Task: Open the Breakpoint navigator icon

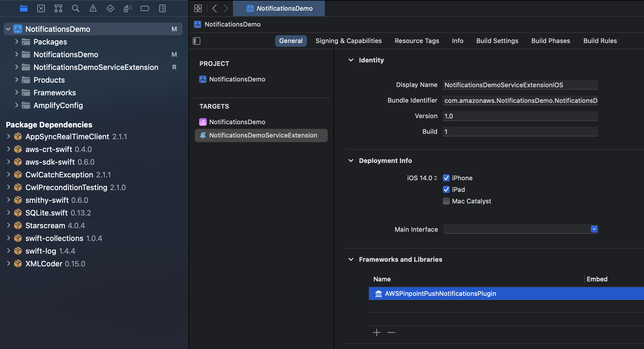Action: (145, 8)
